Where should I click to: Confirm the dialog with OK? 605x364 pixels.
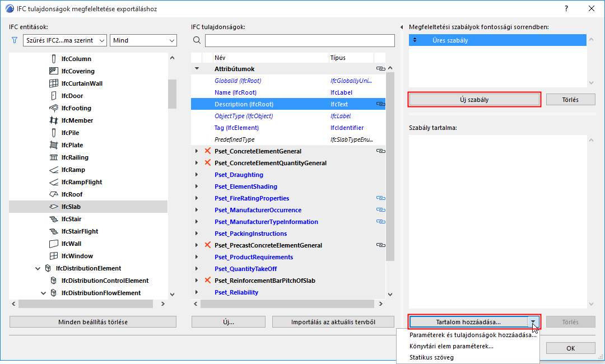(570, 348)
